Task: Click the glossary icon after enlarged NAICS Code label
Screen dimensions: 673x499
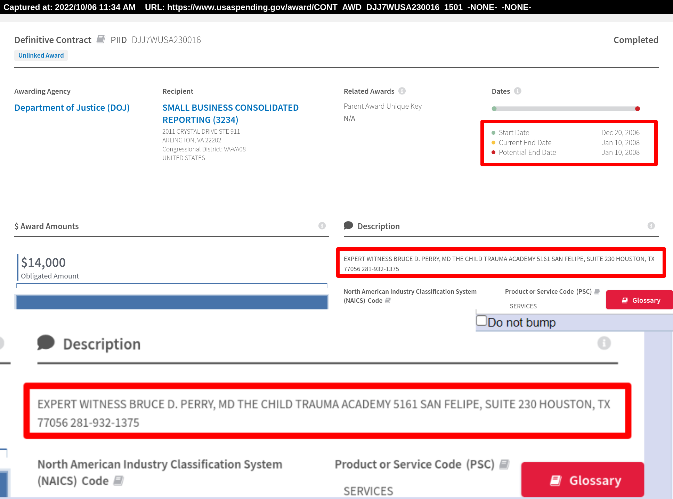Action: [x=119, y=481]
